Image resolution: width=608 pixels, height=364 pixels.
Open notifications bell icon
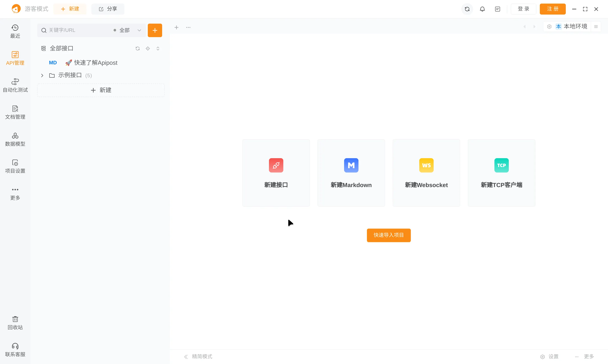pyautogui.click(x=482, y=9)
